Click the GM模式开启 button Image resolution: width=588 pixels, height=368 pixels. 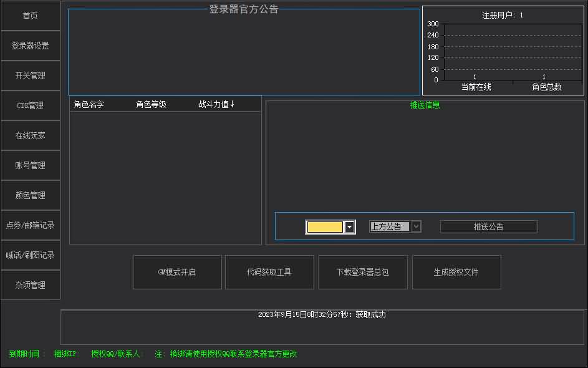click(176, 272)
